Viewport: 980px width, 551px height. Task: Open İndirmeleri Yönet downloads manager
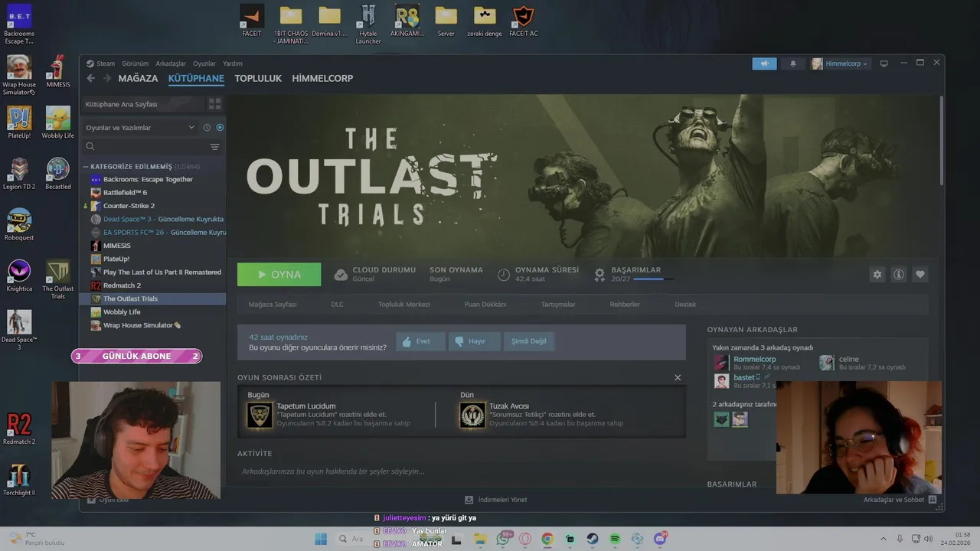[x=496, y=500]
